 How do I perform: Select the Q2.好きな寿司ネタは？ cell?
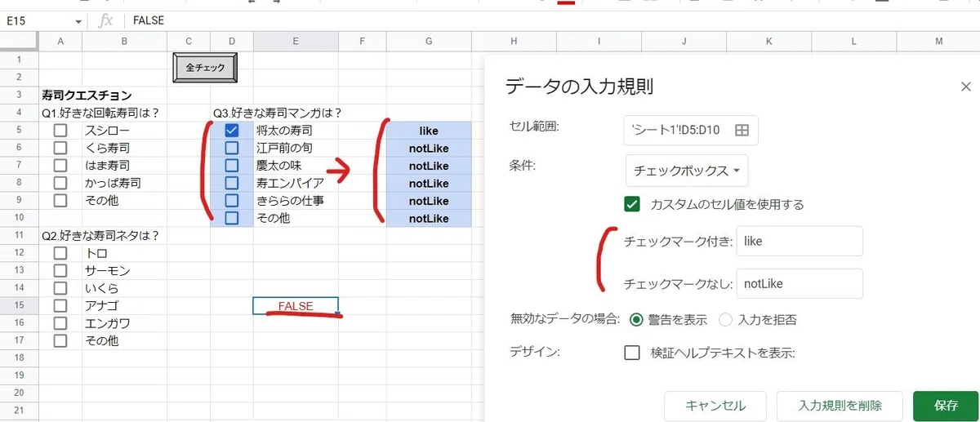click(x=103, y=236)
